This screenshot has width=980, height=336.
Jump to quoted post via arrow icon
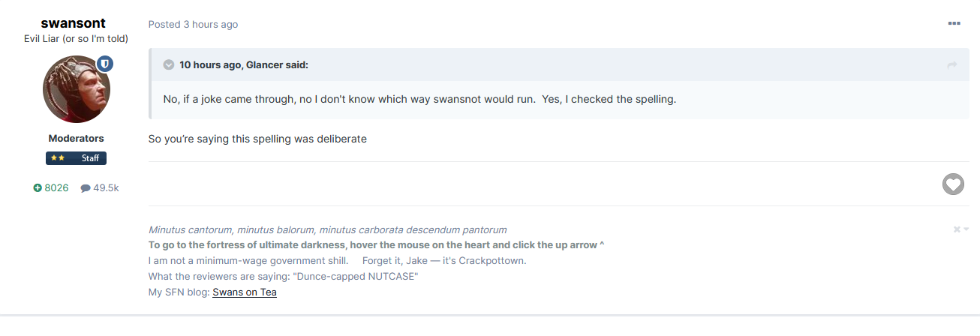(952, 66)
